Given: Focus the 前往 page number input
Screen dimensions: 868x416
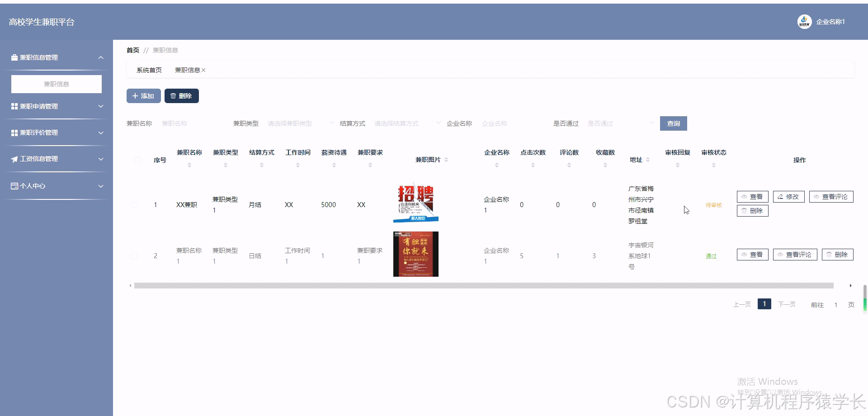Looking at the screenshot, I should (x=836, y=305).
